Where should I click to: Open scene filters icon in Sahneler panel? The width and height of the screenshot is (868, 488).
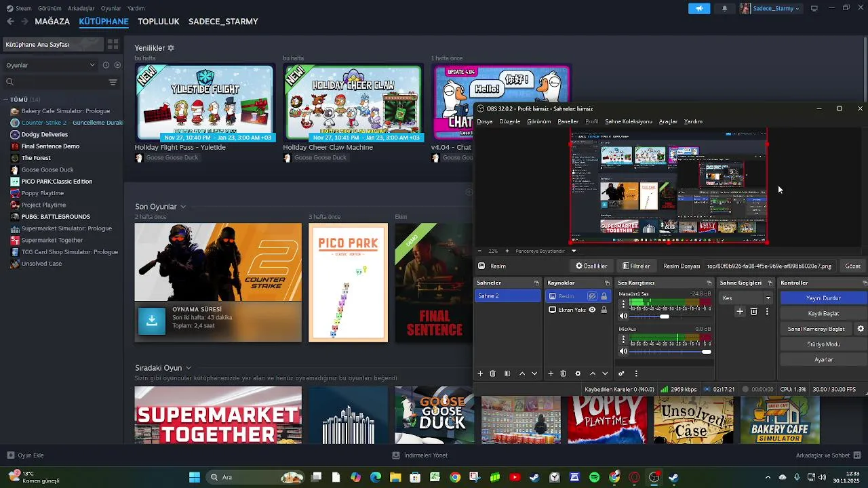point(507,373)
